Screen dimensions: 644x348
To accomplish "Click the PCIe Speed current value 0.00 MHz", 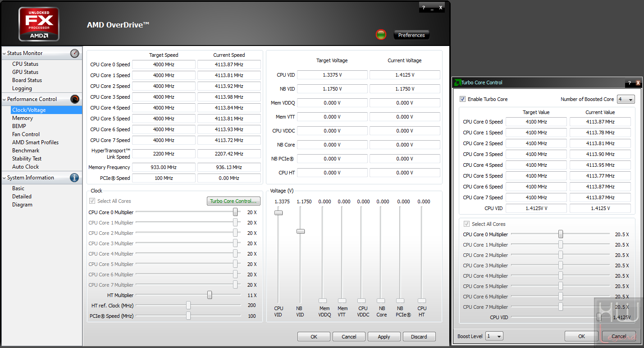I will 229,178.
